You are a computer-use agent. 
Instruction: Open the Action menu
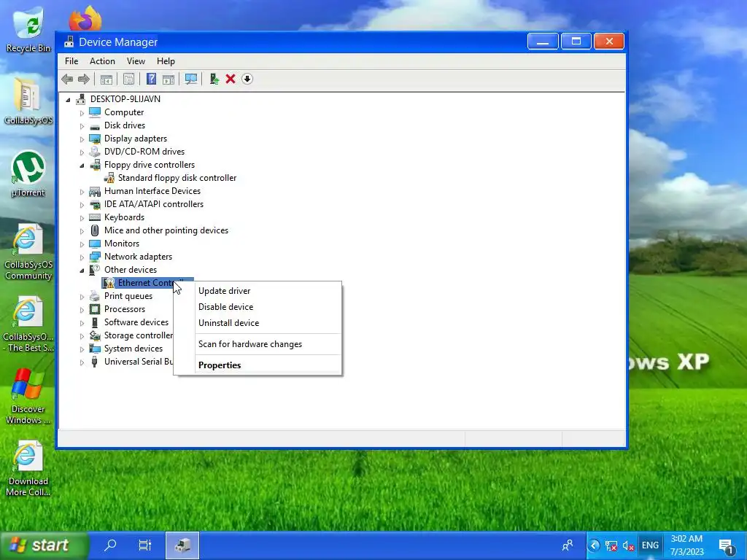(x=102, y=61)
